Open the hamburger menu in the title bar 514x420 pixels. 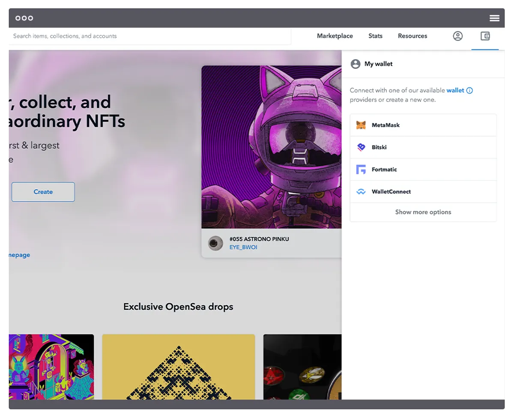pyautogui.click(x=494, y=18)
